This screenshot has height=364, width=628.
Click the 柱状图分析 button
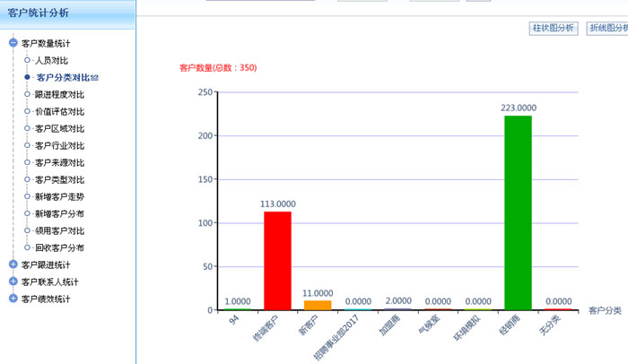[553, 29]
